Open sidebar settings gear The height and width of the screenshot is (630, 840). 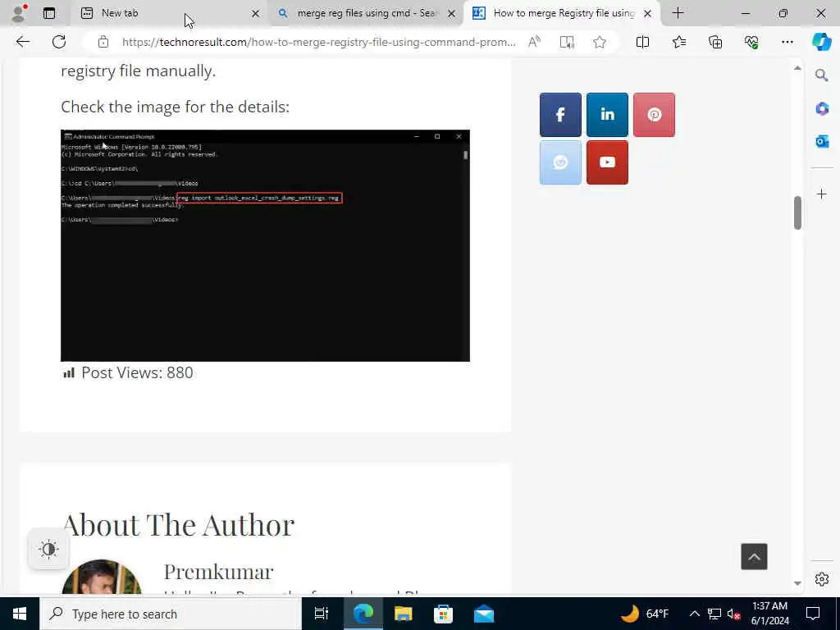pos(822,579)
